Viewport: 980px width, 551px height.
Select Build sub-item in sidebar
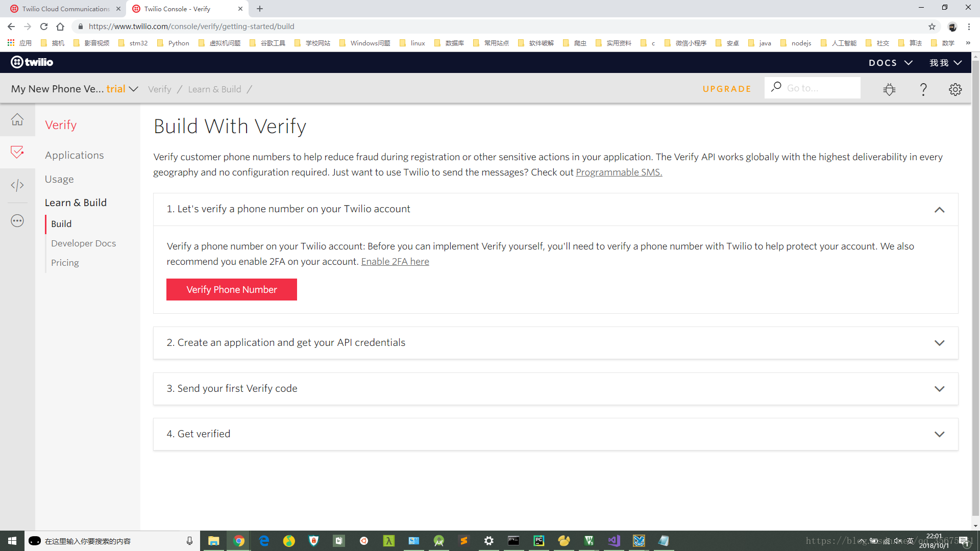point(61,224)
